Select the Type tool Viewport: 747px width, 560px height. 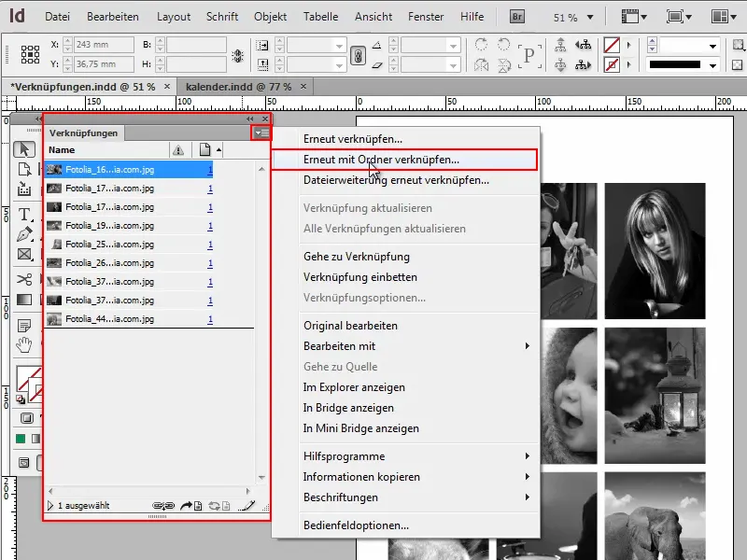24,215
